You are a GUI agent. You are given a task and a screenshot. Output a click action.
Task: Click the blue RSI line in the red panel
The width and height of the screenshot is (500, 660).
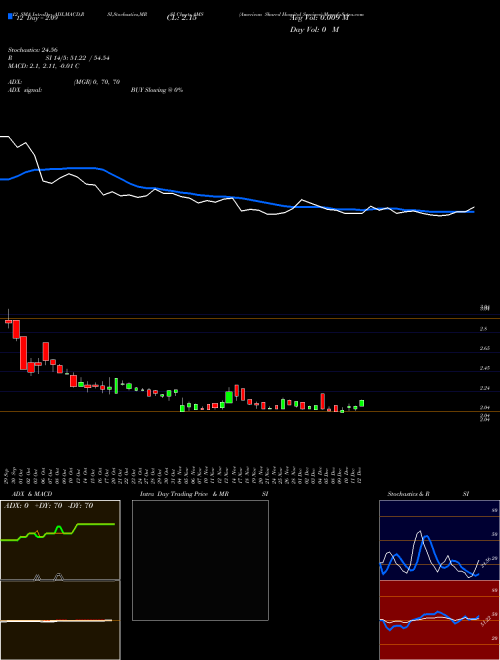[x=438, y=612]
